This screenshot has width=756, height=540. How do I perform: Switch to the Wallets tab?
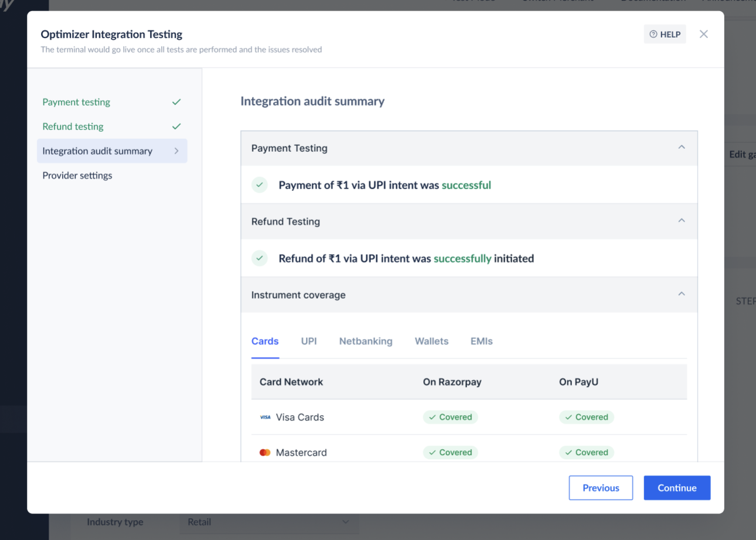tap(431, 341)
